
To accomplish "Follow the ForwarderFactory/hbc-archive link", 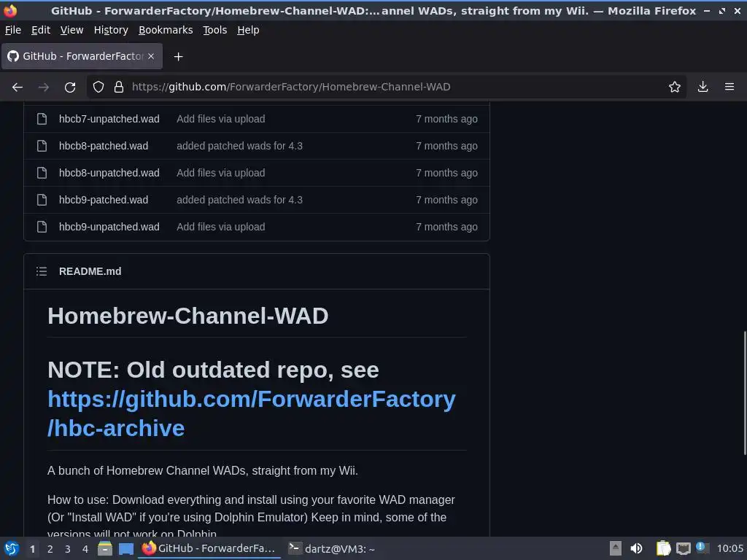I will tap(251, 413).
